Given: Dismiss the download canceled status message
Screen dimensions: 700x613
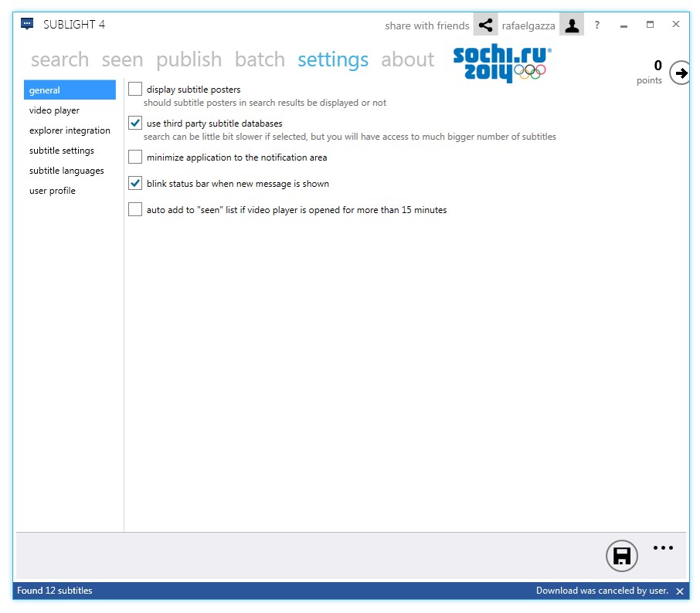Looking at the screenshot, I should [680, 591].
